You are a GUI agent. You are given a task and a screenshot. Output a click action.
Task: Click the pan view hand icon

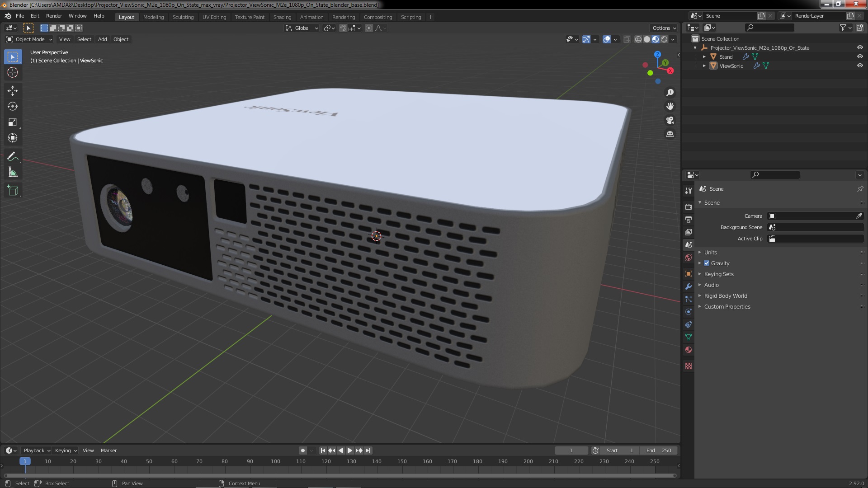pos(670,106)
